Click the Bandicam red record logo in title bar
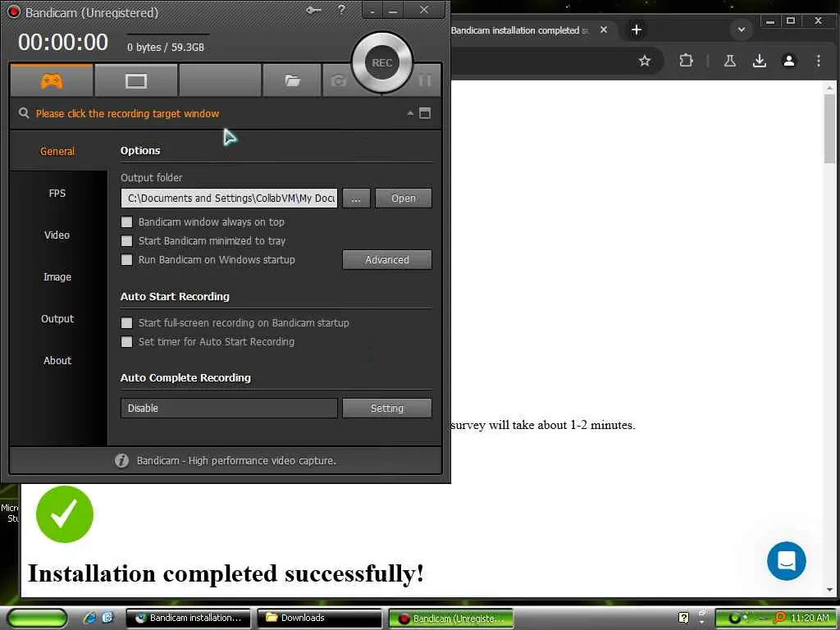The image size is (840, 630). tap(14, 11)
